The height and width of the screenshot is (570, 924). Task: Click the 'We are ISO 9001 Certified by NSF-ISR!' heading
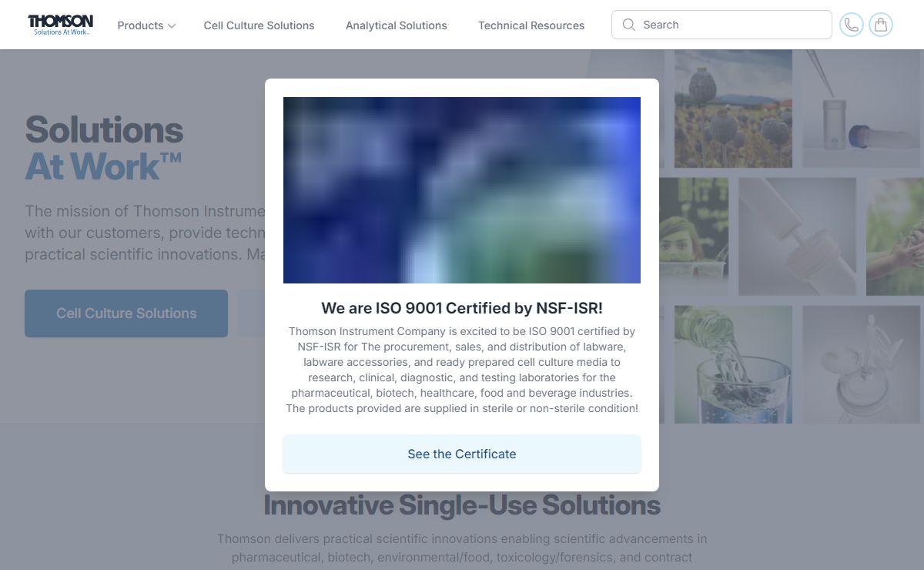tap(462, 309)
